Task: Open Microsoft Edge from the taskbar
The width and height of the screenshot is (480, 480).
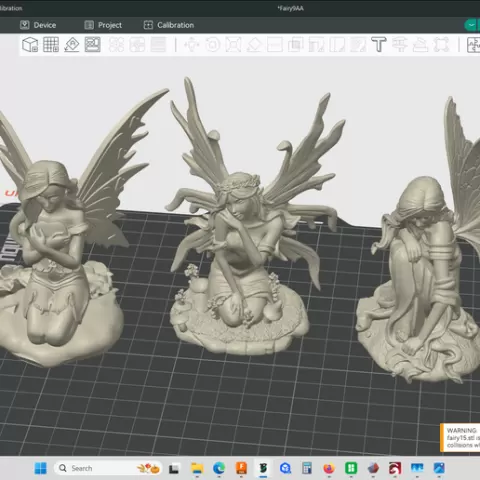Action: coord(219,468)
